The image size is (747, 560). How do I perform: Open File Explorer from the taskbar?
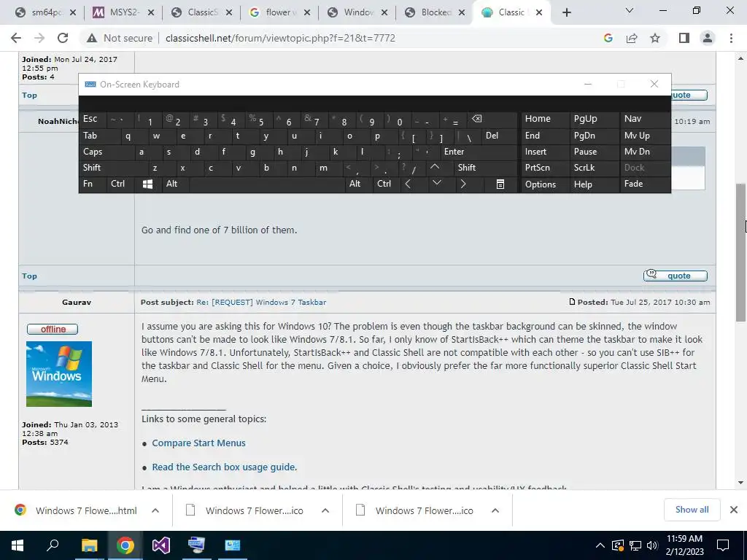[x=89, y=545]
